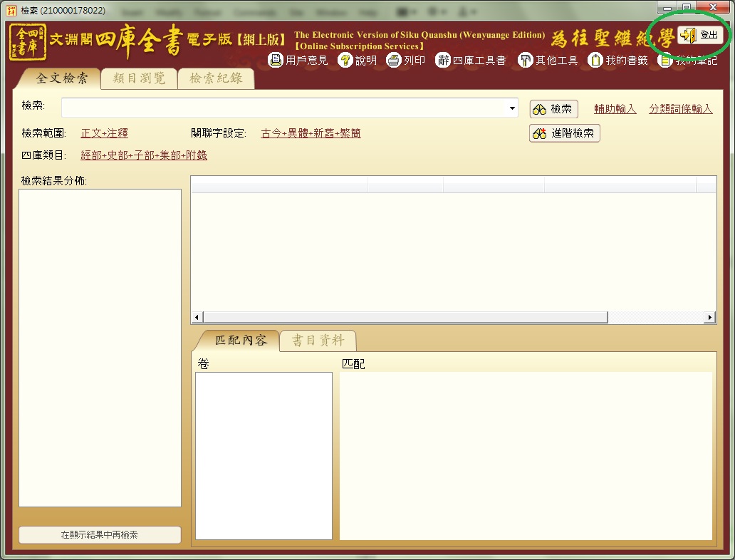This screenshot has width=735, height=560.
Task: Change search scope via 正文+注釋 link
Action: 104,133
